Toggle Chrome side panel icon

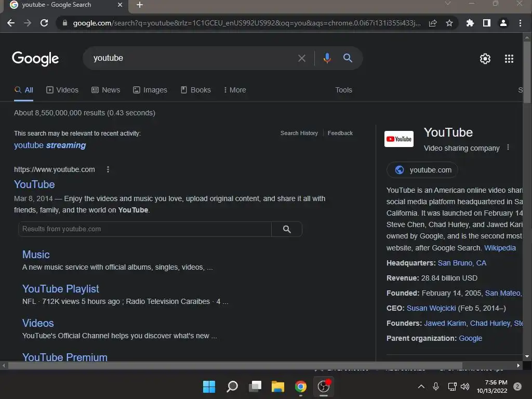[486, 23]
